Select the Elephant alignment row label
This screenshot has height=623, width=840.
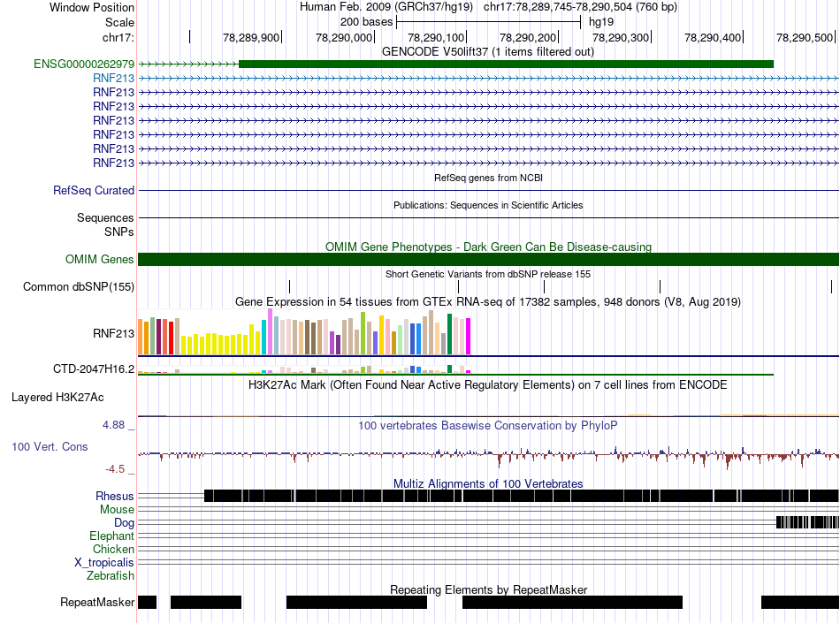[111, 536]
